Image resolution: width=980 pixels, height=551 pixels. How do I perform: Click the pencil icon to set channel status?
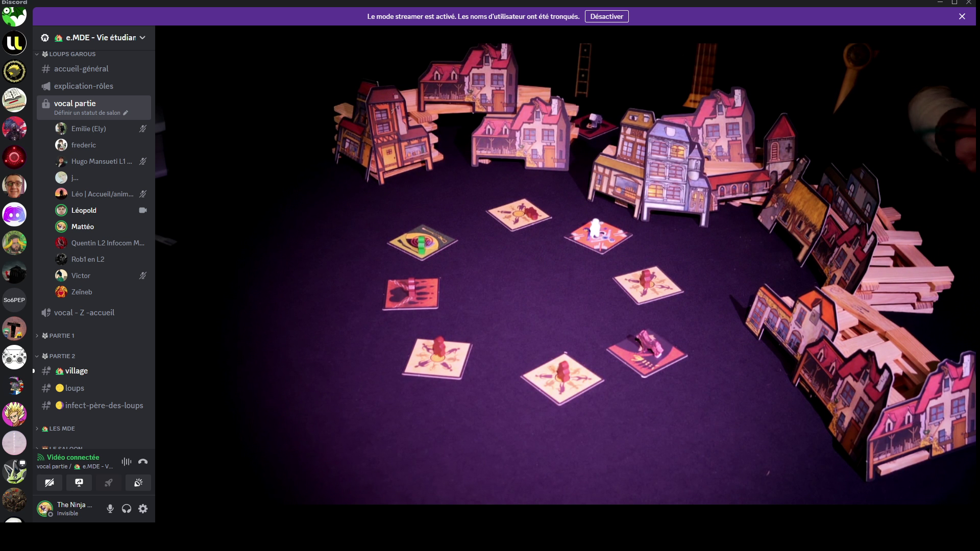coord(126,113)
